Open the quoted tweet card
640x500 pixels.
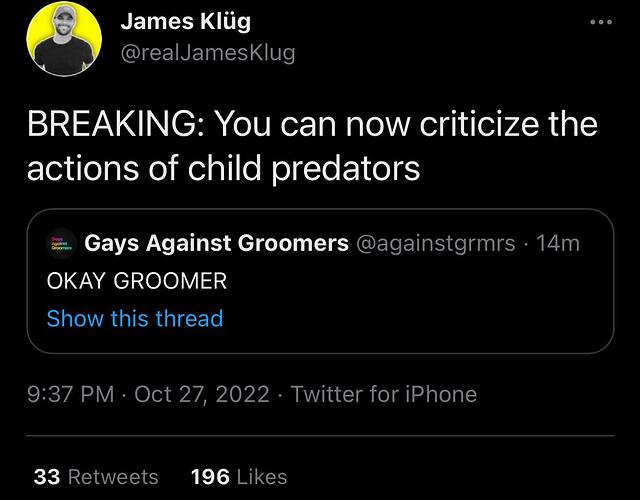tap(320, 281)
